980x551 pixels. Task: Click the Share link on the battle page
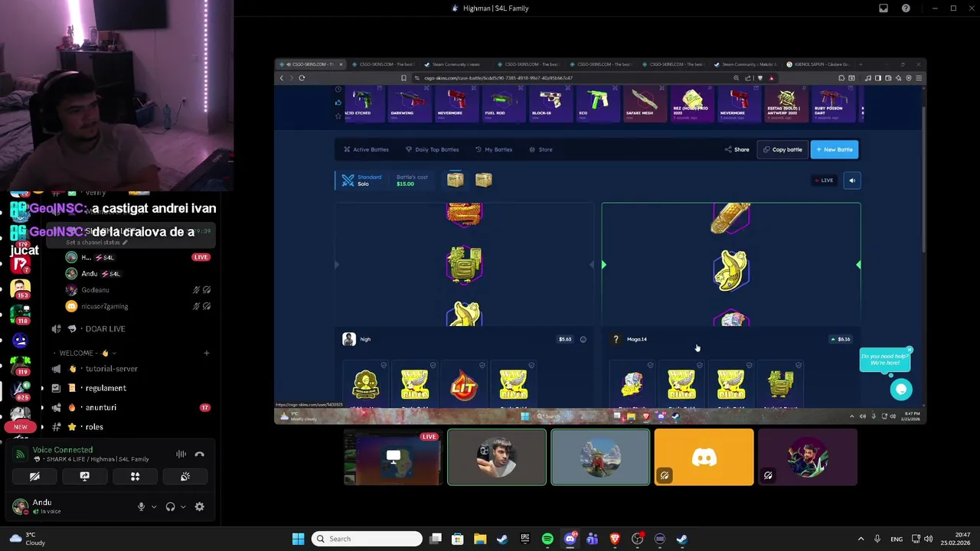click(x=737, y=149)
